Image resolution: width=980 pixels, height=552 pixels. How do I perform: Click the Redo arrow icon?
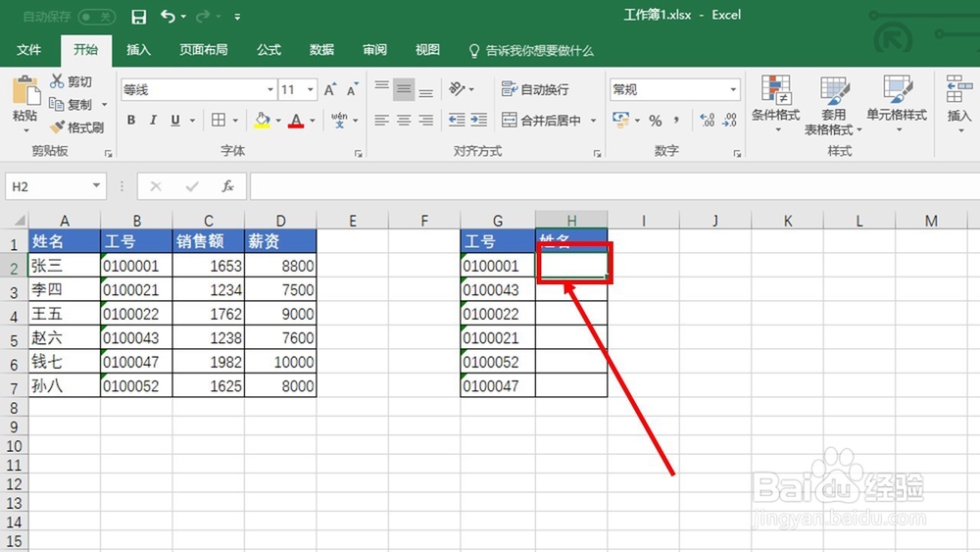coord(203,17)
